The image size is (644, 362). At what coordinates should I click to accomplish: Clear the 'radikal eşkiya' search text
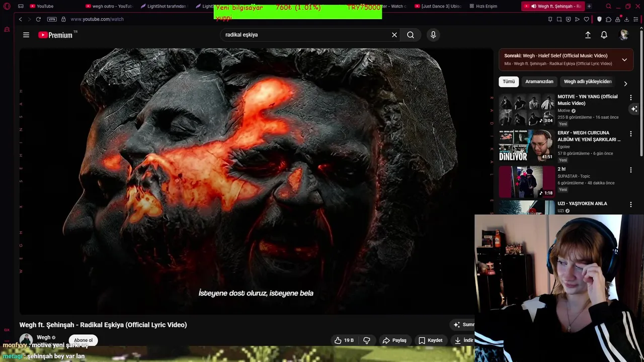(394, 35)
